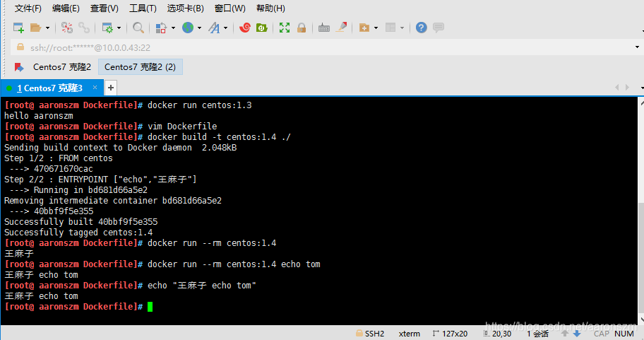Click the Reconnect icon

point(67,28)
